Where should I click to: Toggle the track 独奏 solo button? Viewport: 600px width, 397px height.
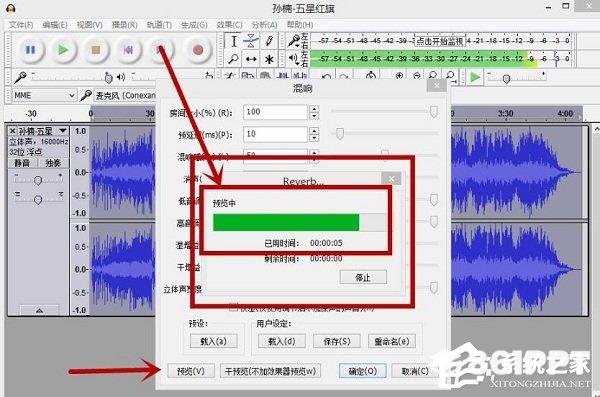point(53,163)
